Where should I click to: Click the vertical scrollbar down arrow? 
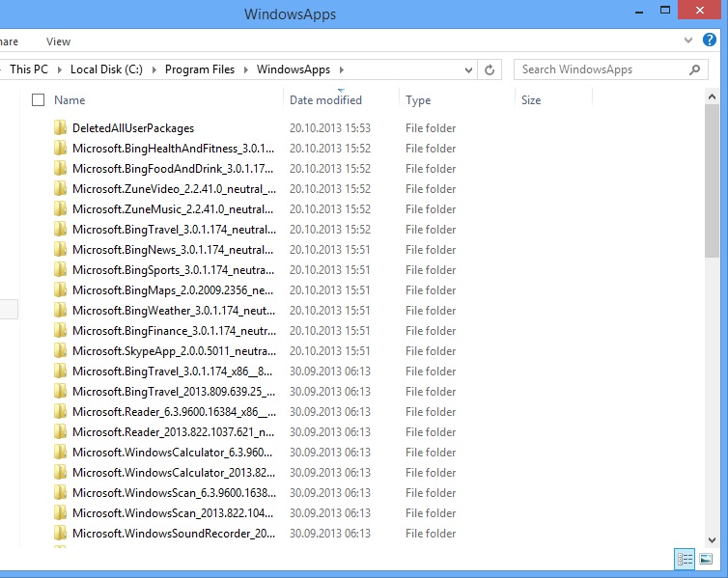point(712,540)
